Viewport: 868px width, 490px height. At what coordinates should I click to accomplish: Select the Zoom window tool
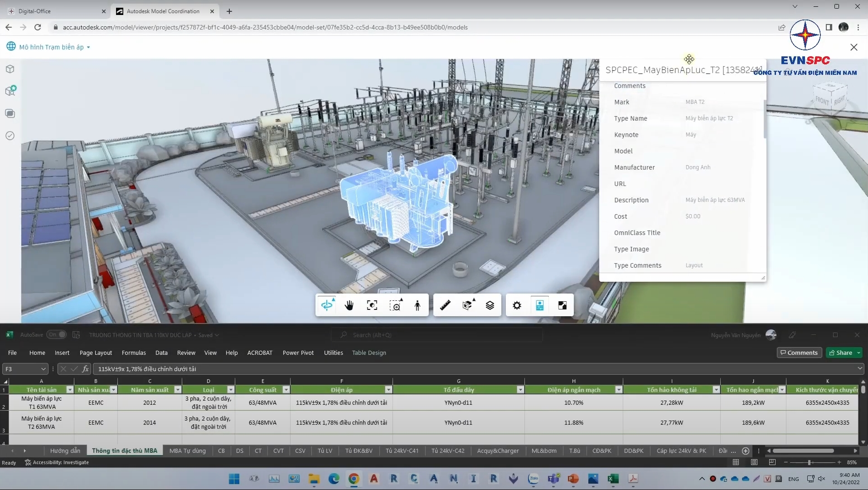tap(395, 305)
